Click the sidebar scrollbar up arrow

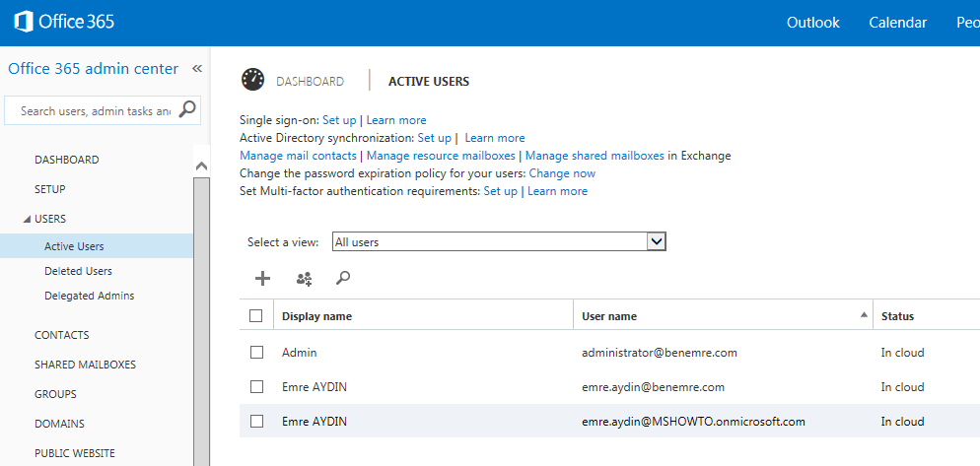tap(201, 166)
